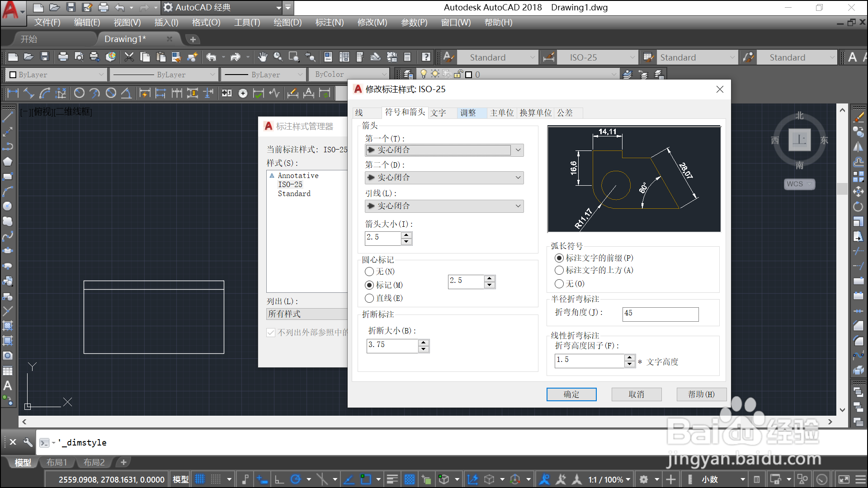Click the Layer Properties Manager icon
The image size is (868, 488).
pos(408,74)
